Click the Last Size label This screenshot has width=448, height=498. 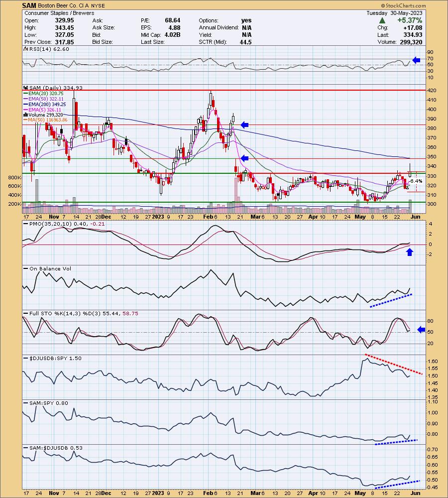(153, 42)
